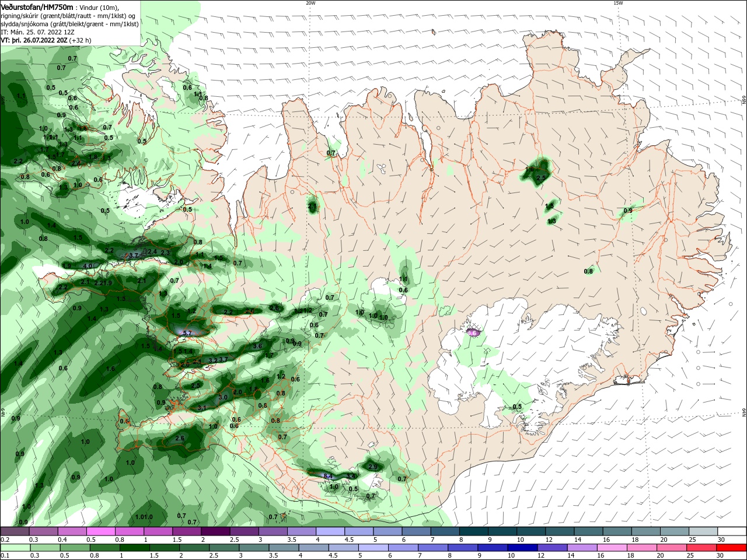Image resolution: width=747 pixels, height=560 pixels.
Task: Pick upper legend light gray swatch between 25 and 30
Action: click(x=704, y=531)
